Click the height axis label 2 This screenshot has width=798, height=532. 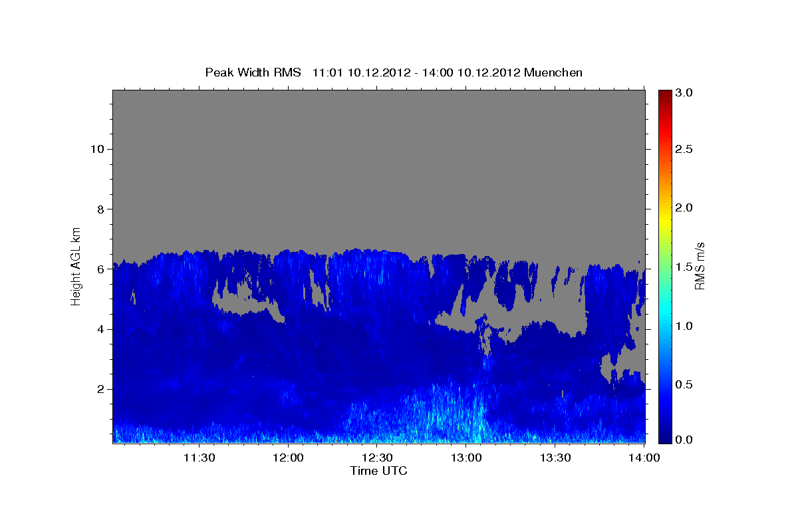(99, 389)
